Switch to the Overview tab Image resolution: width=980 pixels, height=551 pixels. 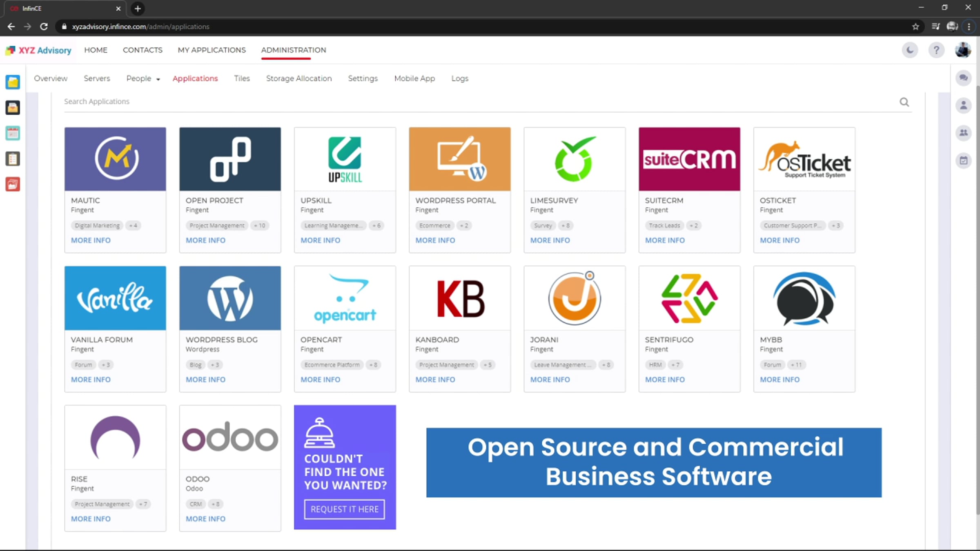coord(51,78)
